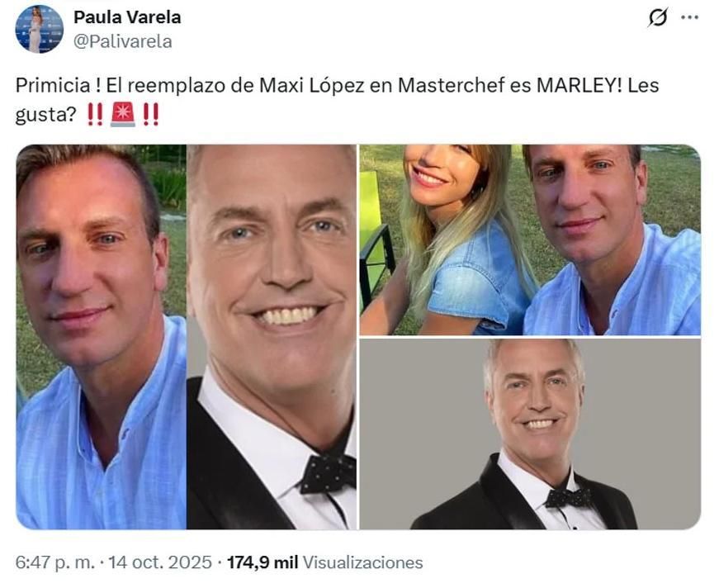Screen dimensions: 719x588
Task: Open the leftmost photo, man in blue shirt
Action: [102, 337]
